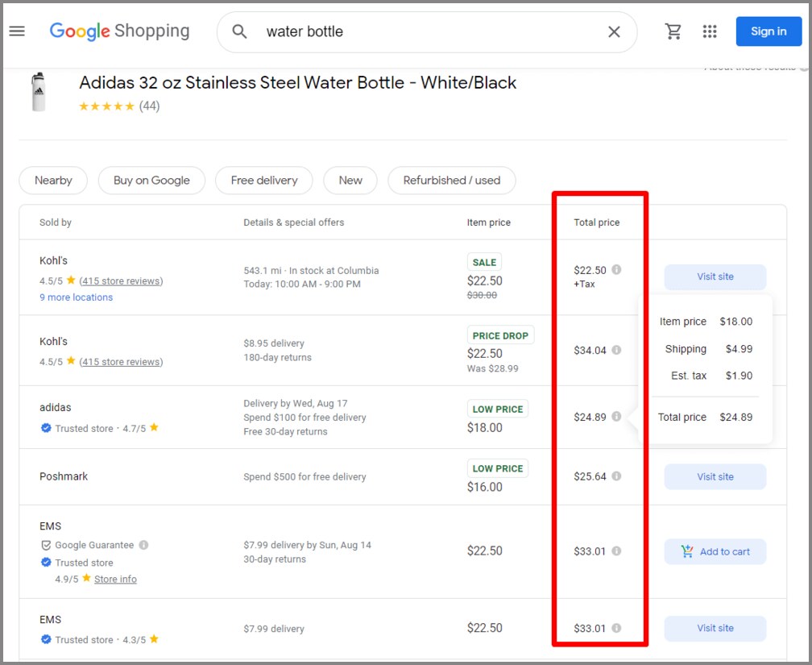Click the Shipping $4.99 tooltip line
812x665 pixels.
pyautogui.click(x=708, y=349)
